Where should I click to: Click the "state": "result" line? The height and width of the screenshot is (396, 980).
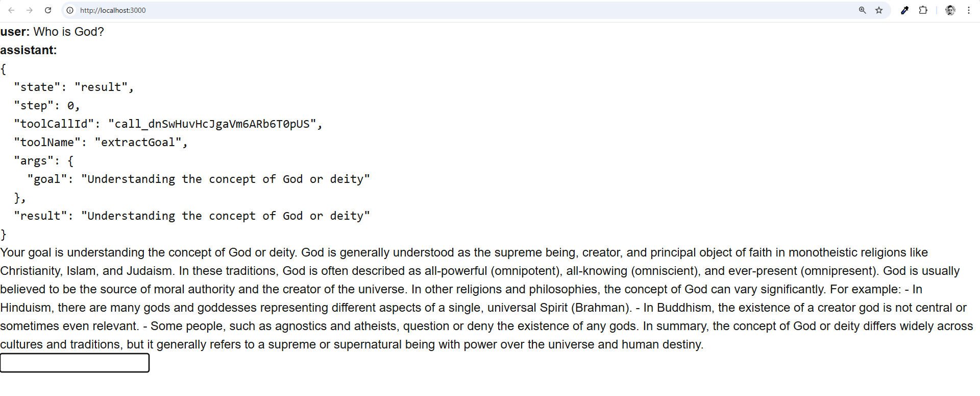click(x=74, y=87)
